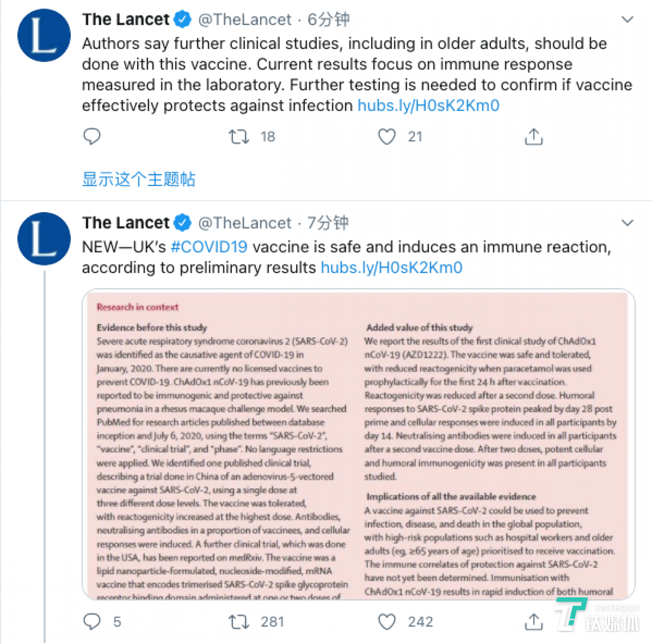652x644 pixels.
Task: Expand options menu for the 7分钟 tweet
Action: (627, 223)
